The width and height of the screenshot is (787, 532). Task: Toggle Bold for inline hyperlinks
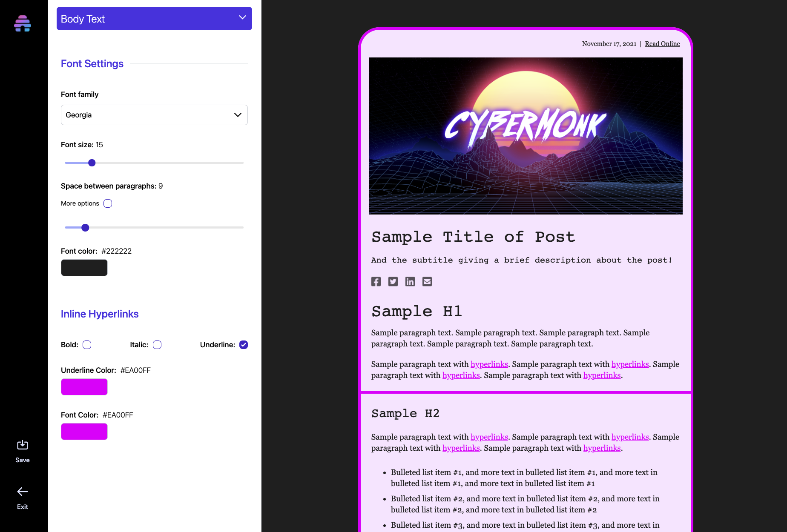(x=87, y=345)
